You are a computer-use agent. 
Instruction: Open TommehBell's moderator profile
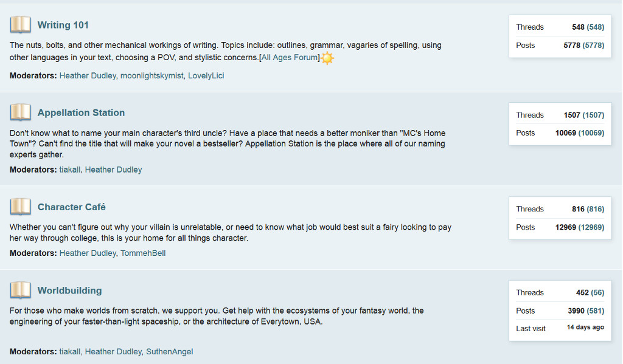click(143, 253)
